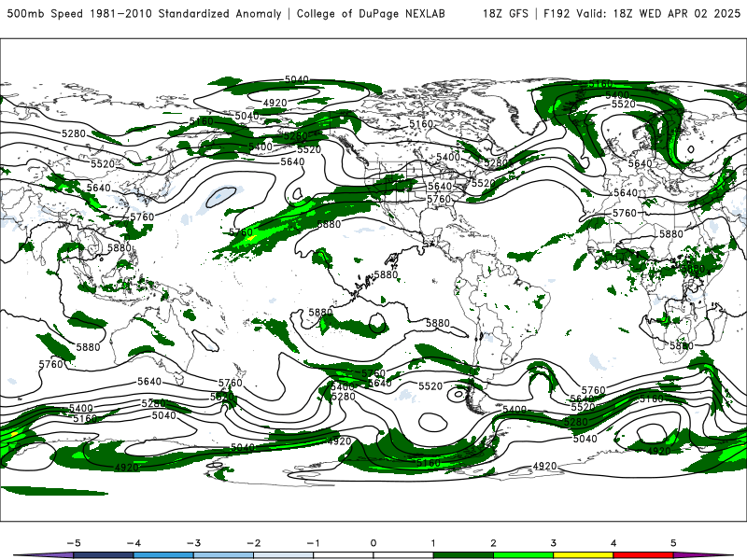This screenshot has height=560, width=747.
Task: Click the '0' colorbar tick label
Action: click(373, 543)
